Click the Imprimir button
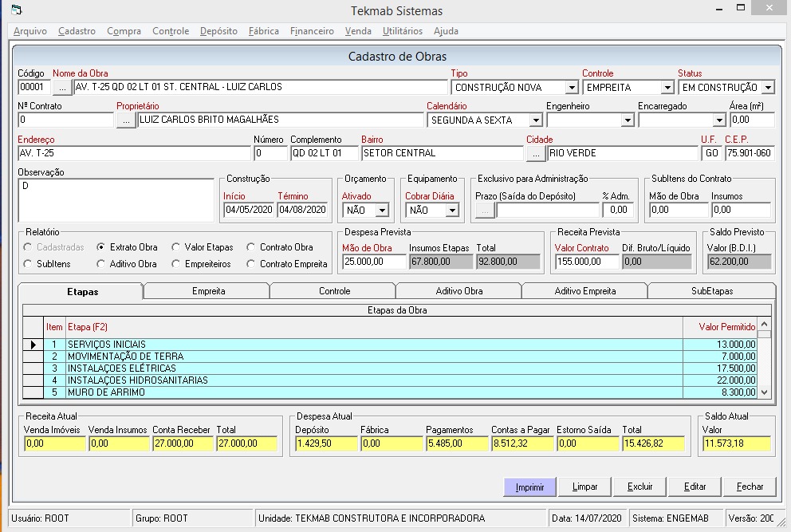The width and height of the screenshot is (791, 532). (529, 487)
